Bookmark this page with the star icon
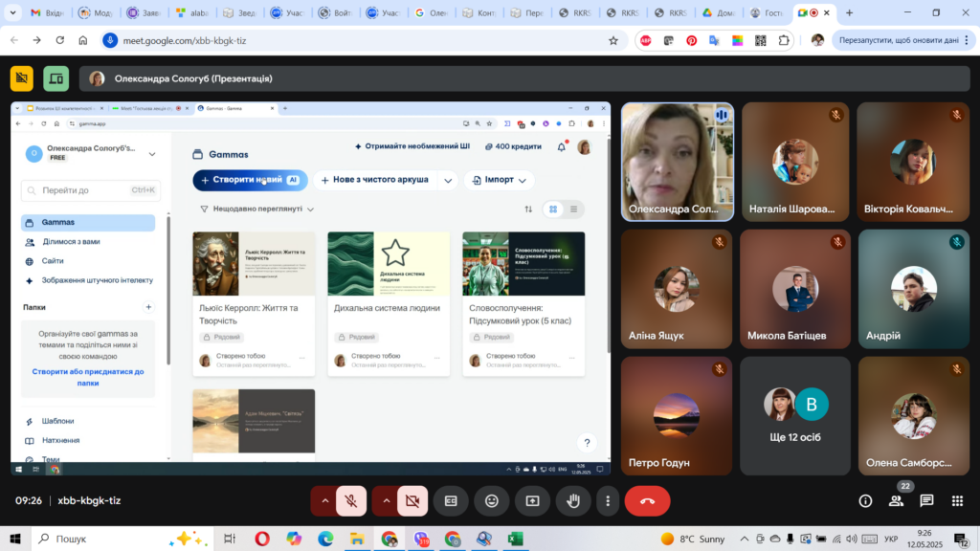This screenshot has height=551, width=980. click(x=613, y=40)
